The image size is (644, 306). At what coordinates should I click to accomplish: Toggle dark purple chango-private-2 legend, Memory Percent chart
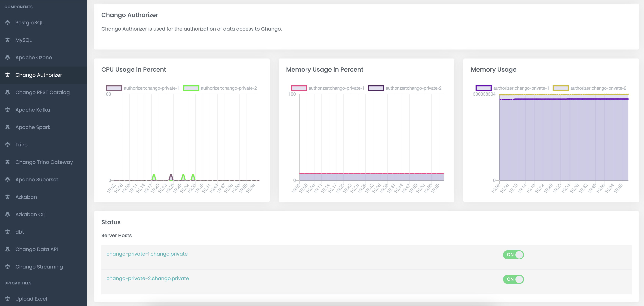[404, 88]
